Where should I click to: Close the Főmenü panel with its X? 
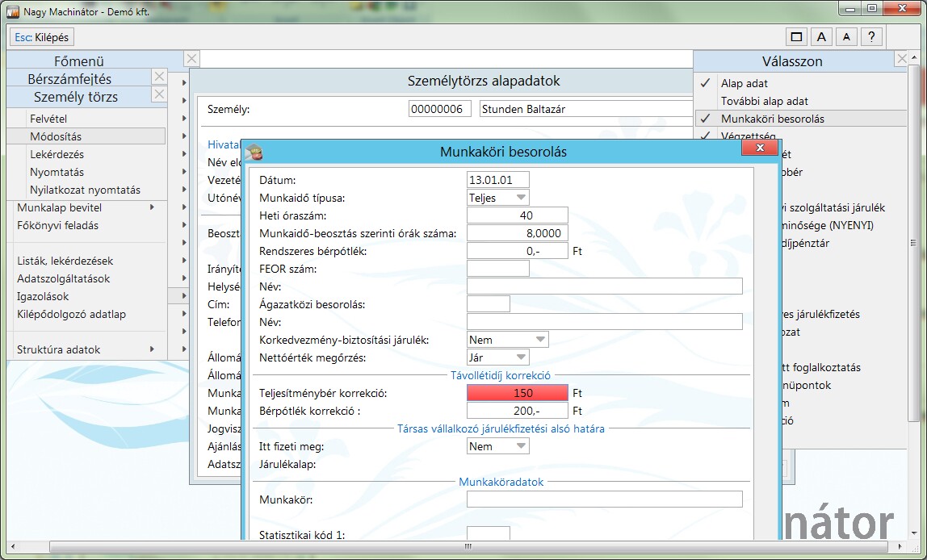point(191,59)
